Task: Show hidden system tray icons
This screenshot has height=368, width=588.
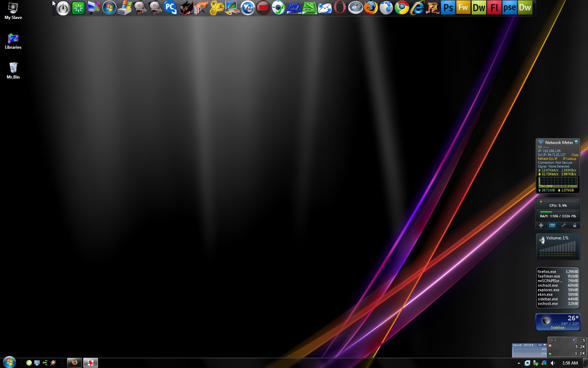Action: pos(519,363)
